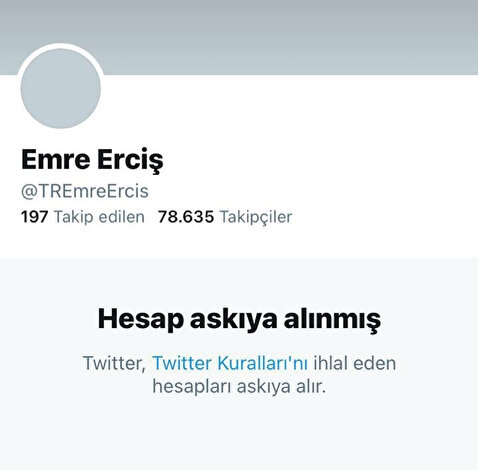Viewport: 478px width, 470px height.
Task: Click the word Takipçiler
Action: [x=256, y=217]
